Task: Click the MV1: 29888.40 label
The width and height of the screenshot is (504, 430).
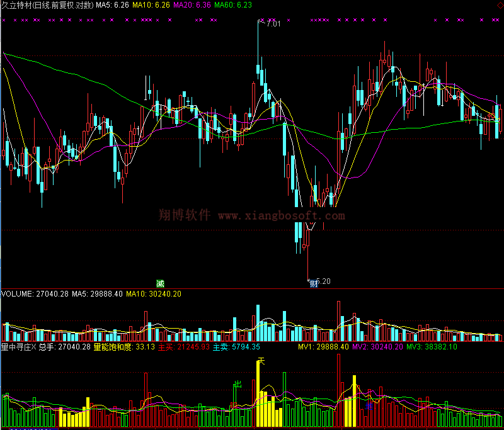Action: tap(323, 347)
